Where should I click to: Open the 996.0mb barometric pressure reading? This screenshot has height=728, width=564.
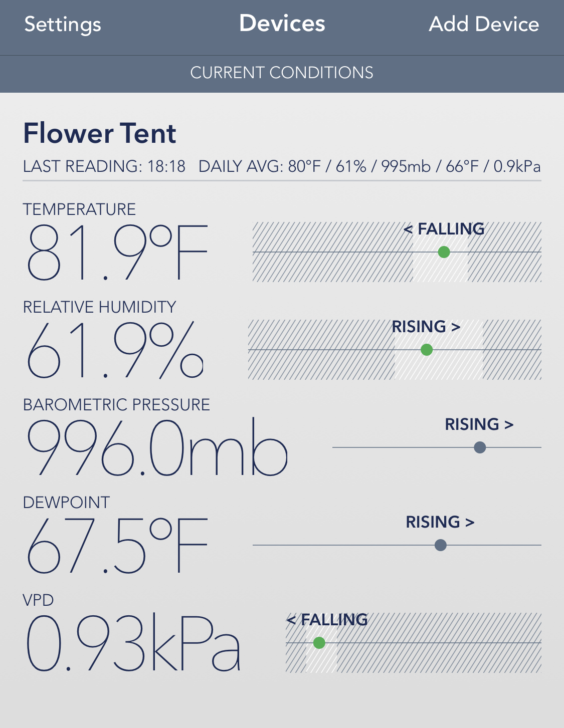157,448
